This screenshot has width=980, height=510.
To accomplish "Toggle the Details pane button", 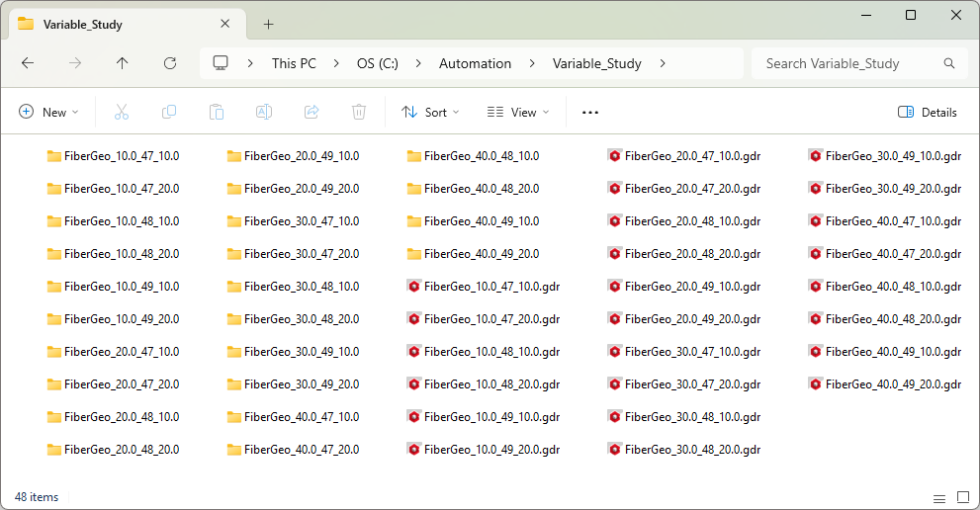I will coord(928,113).
